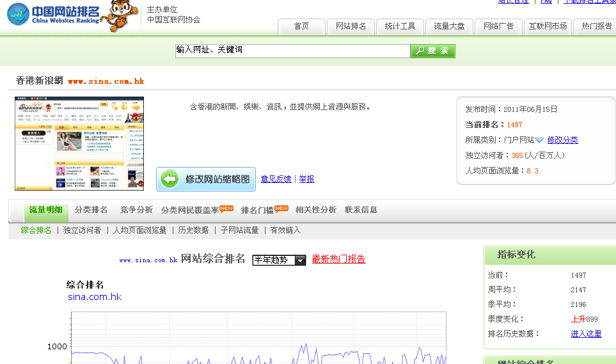
Task: Click the 季平均 value 2196
Action: (578, 305)
